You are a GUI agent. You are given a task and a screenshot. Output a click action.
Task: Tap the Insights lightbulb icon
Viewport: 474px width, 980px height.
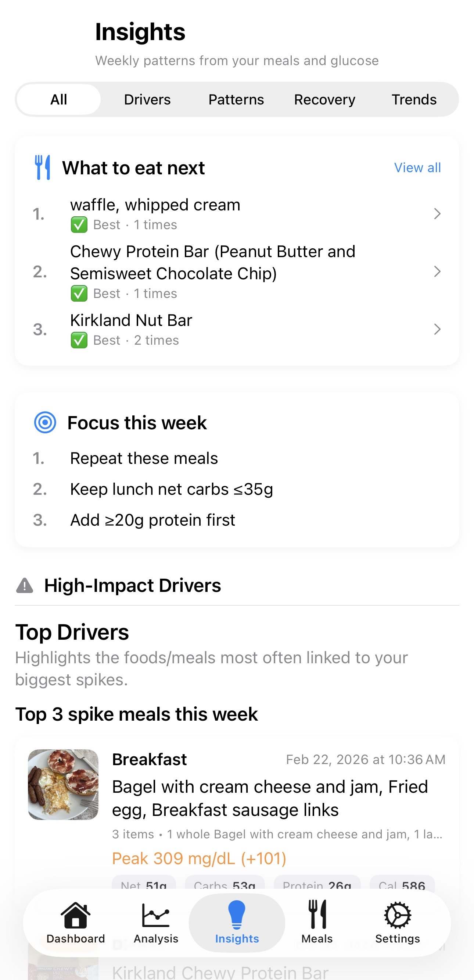[x=236, y=915]
